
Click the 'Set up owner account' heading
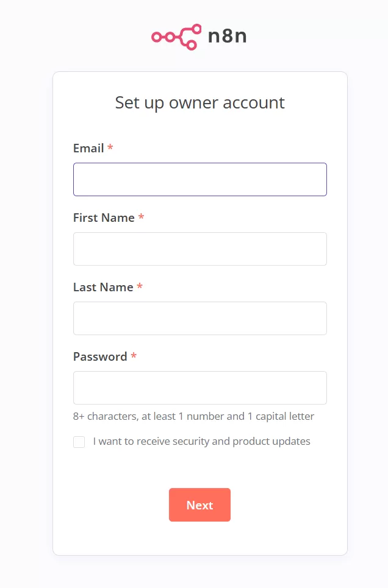tap(199, 102)
